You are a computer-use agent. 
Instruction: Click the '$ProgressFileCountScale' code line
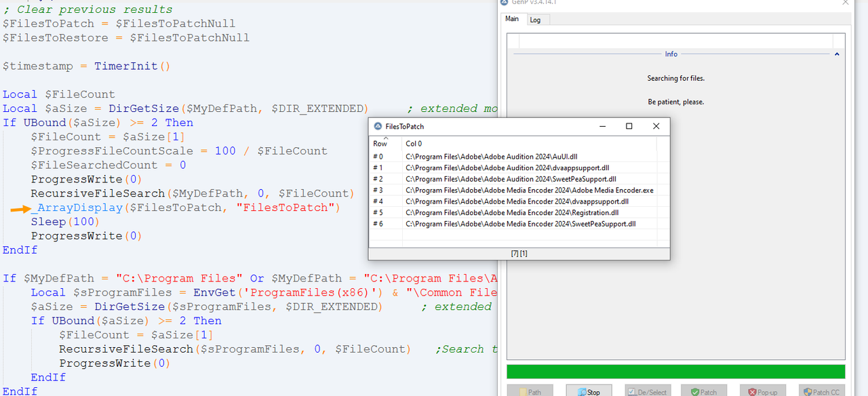click(179, 151)
